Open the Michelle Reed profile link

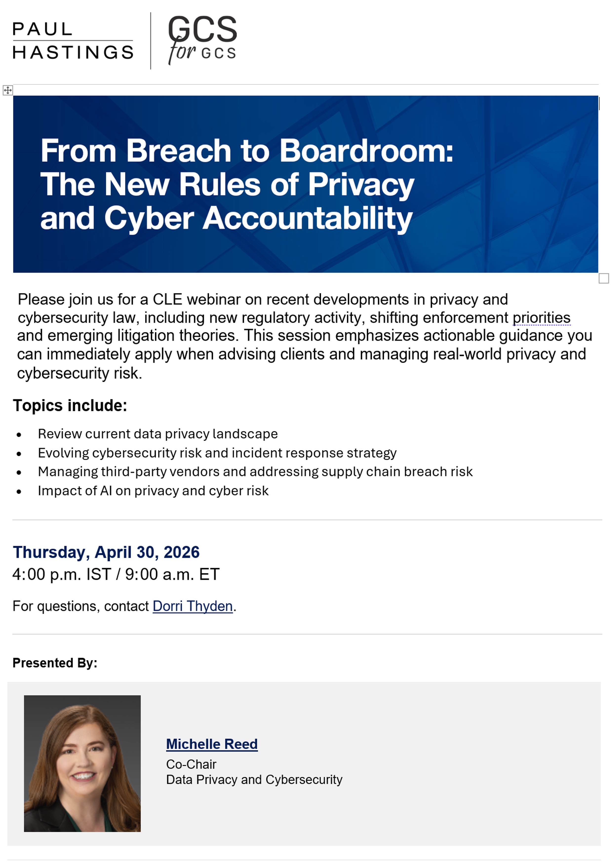click(212, 744)
